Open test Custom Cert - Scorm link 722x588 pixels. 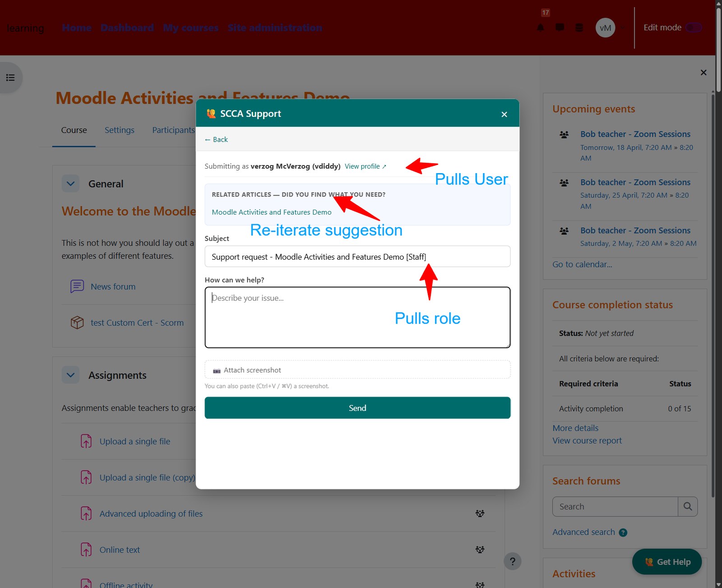[137, 323]
